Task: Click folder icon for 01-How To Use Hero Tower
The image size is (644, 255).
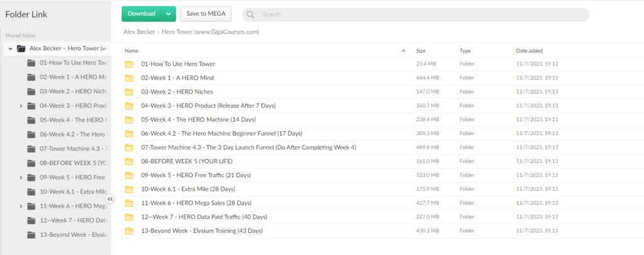Action: tap(130, 64)
